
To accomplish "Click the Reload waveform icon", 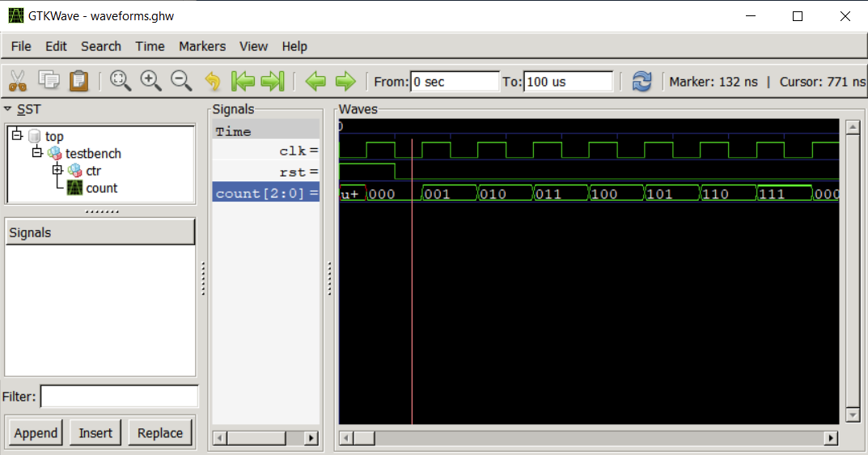I will [x=641, y=81].
